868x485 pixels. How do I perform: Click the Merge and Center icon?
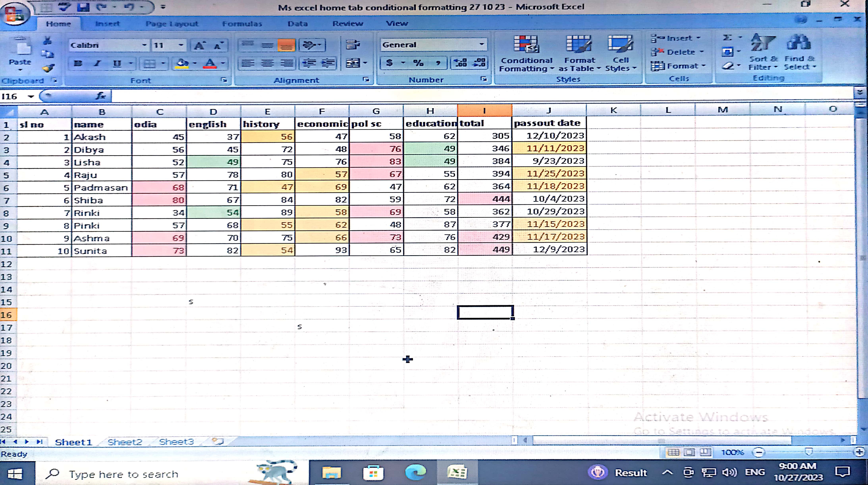click(x=353, y=63)
